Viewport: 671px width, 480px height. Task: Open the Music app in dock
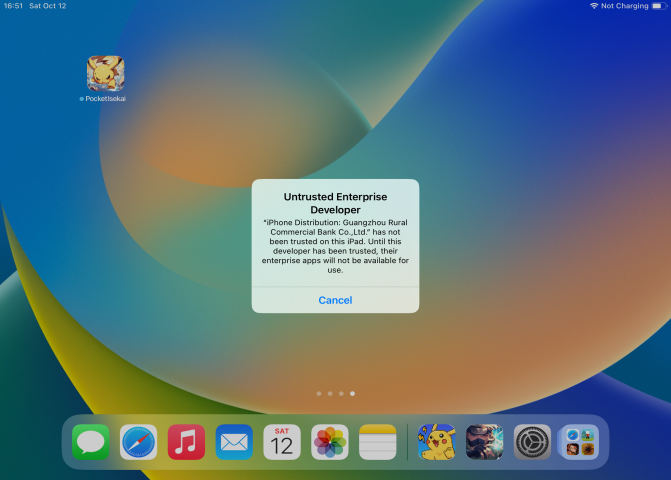point(186,442)
